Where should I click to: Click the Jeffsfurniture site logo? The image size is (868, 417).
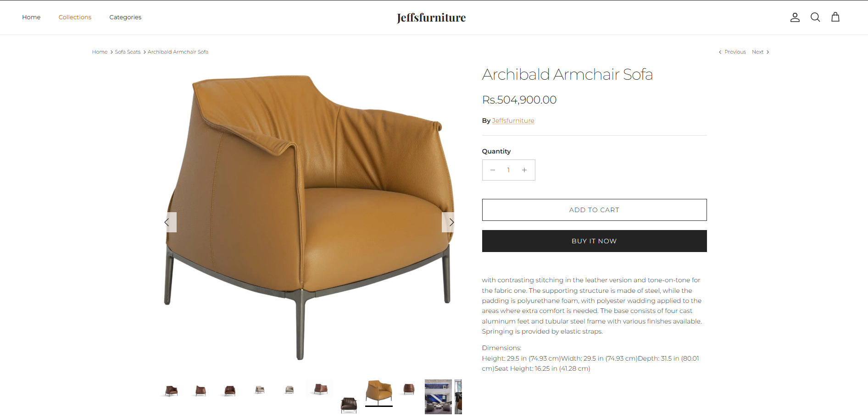tap(431, 17)
